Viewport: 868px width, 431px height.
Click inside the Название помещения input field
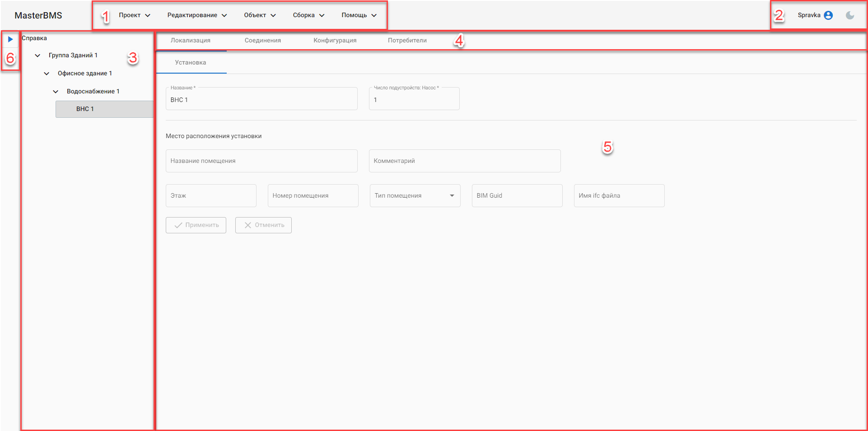(261, 161)
